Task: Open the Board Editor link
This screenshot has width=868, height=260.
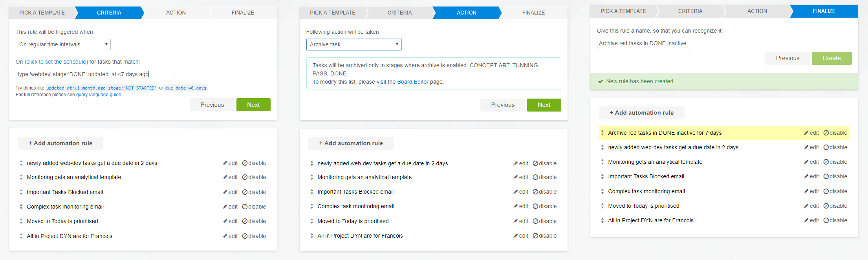Action: click(412, 82)
